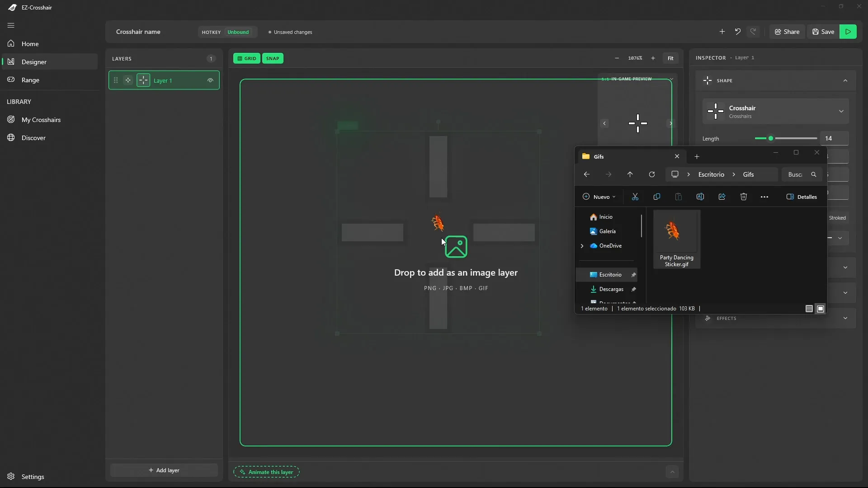Image resolution: width=868 pixels, height=488 pixels.
Task: Expand the OneDrive tree node
Action: pyautogui.click(x=582, y=246)
